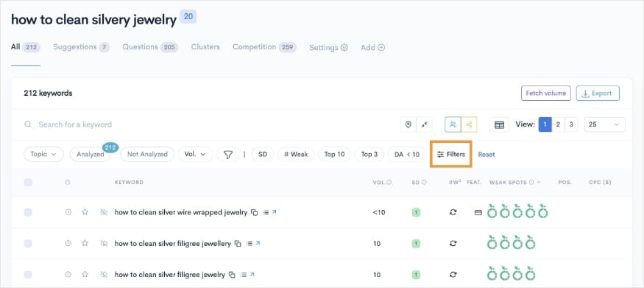The height and width of the screenshot is (288, 644).
Task: Click clock icon in 'filigree jewelry' row
Action: click(x=68, y=275)
